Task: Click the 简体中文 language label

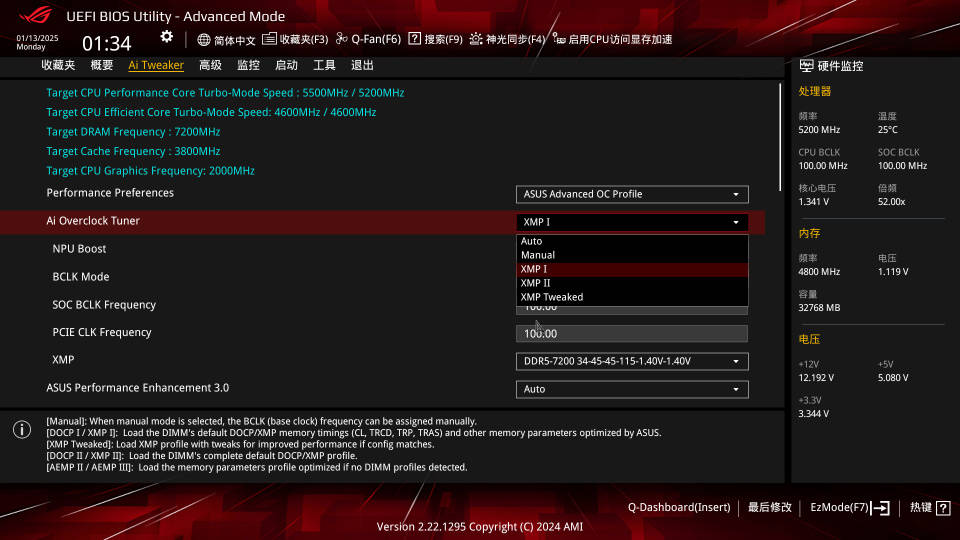Action: click(x=234, y=40)
